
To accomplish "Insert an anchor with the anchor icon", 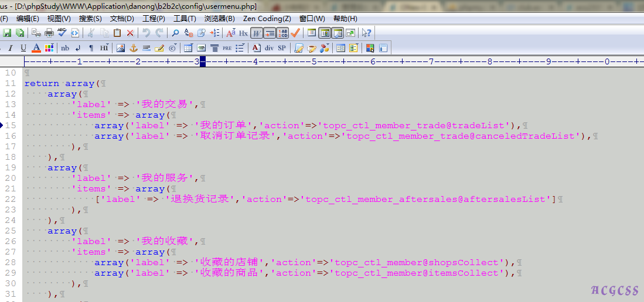I will 134,48.
